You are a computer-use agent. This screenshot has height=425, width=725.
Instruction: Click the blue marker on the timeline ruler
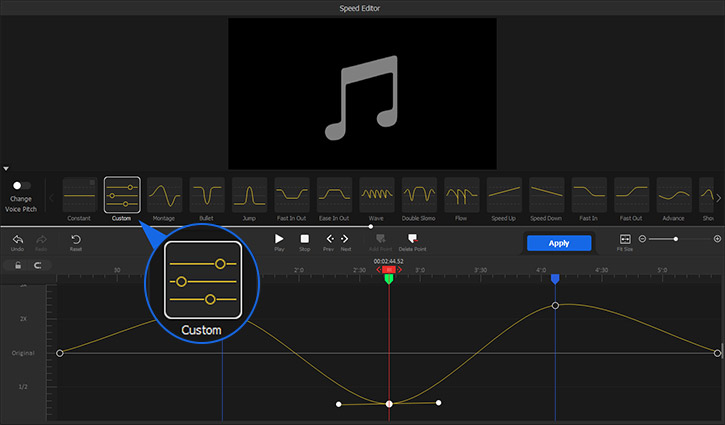pos(555,279)
